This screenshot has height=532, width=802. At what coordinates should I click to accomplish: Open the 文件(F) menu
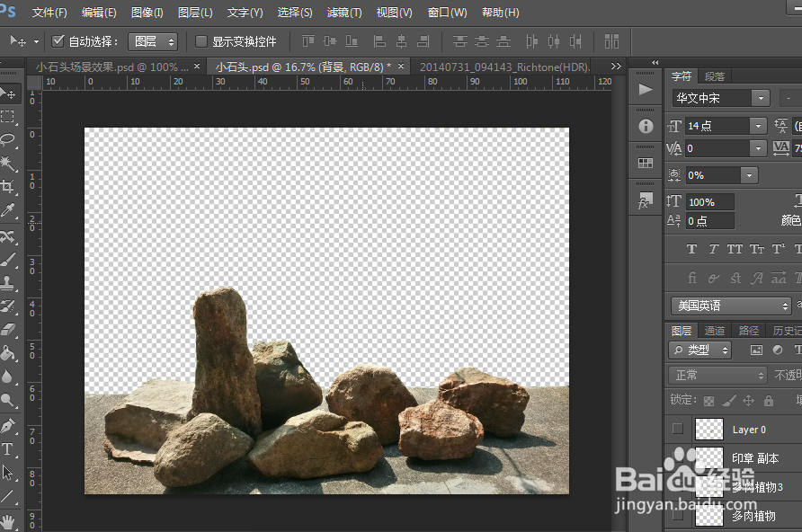click(49, 13)
